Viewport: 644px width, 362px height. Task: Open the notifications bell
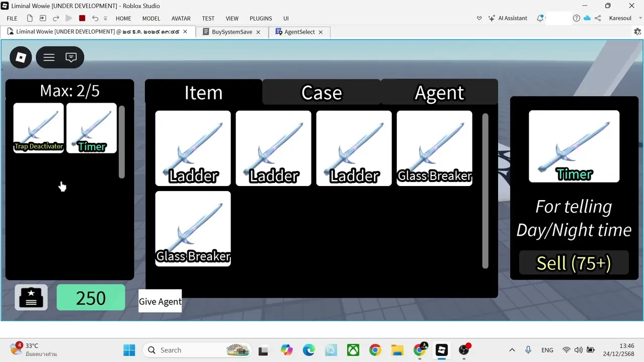(x=540, y=18)
